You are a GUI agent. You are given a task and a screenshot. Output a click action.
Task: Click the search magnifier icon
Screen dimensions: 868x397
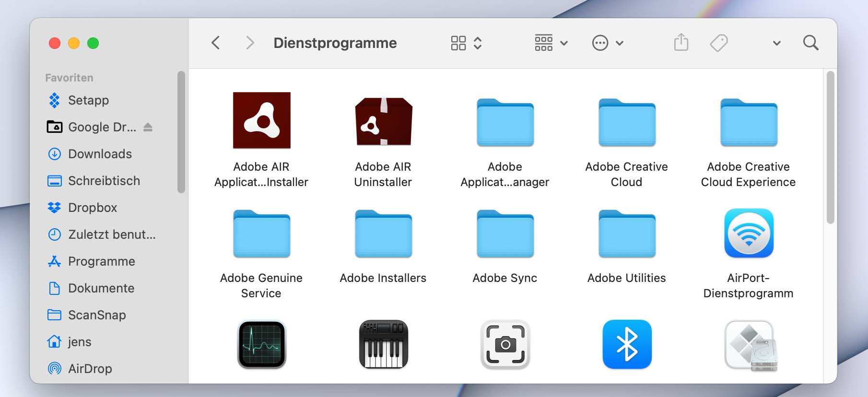tap(810, 43)
